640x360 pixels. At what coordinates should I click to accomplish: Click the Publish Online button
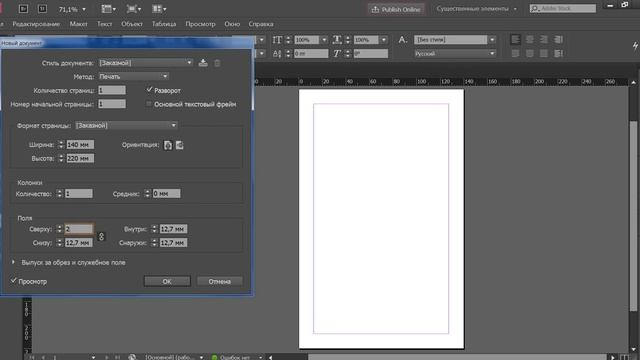pos(396,9)
